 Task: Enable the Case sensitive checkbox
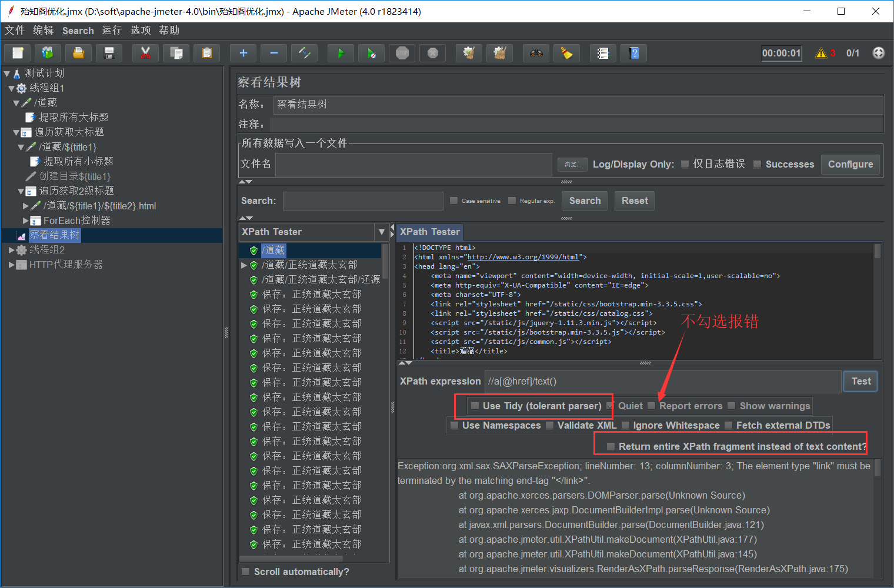point(453,201)
